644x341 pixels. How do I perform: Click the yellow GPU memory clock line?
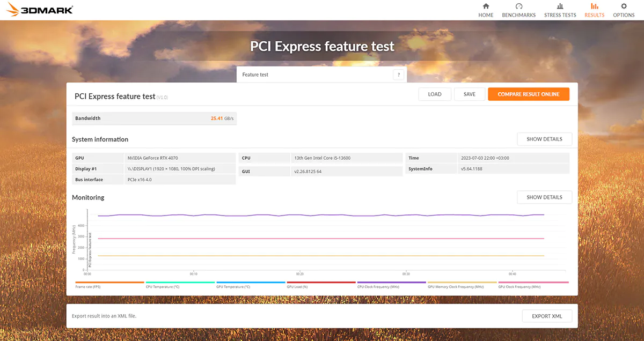point(321,256)
